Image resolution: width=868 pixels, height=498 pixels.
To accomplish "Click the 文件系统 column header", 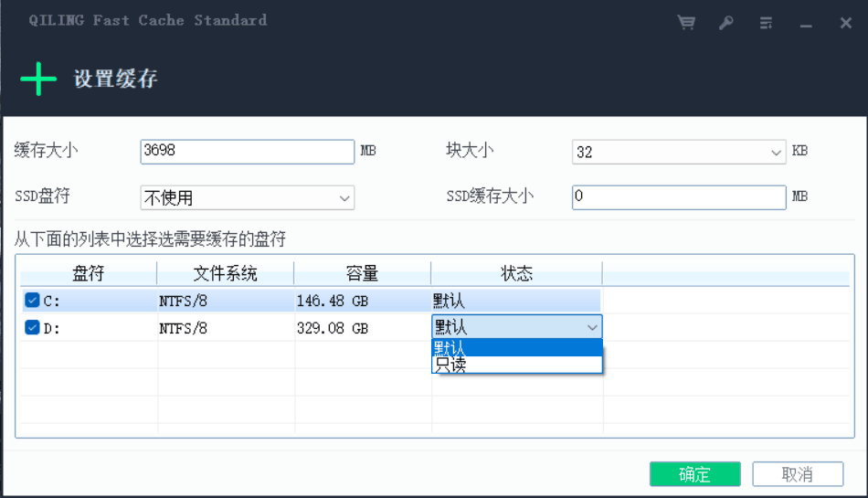I will (225, 273).
